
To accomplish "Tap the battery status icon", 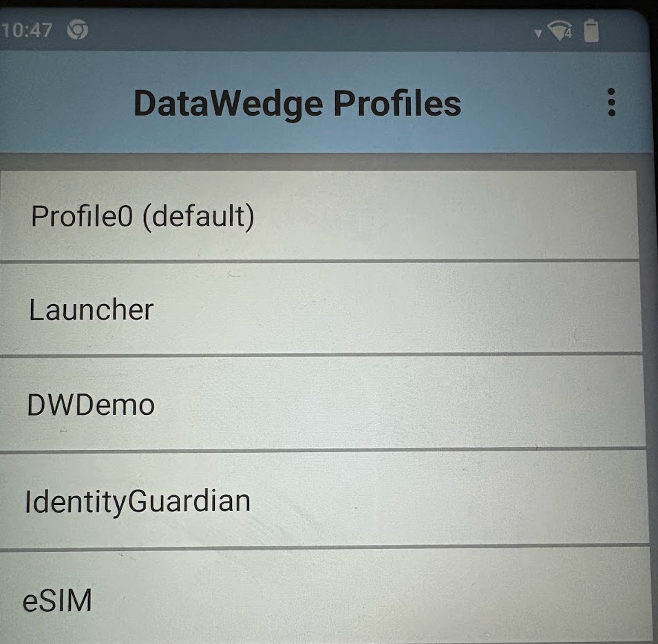I will point(591,31).
